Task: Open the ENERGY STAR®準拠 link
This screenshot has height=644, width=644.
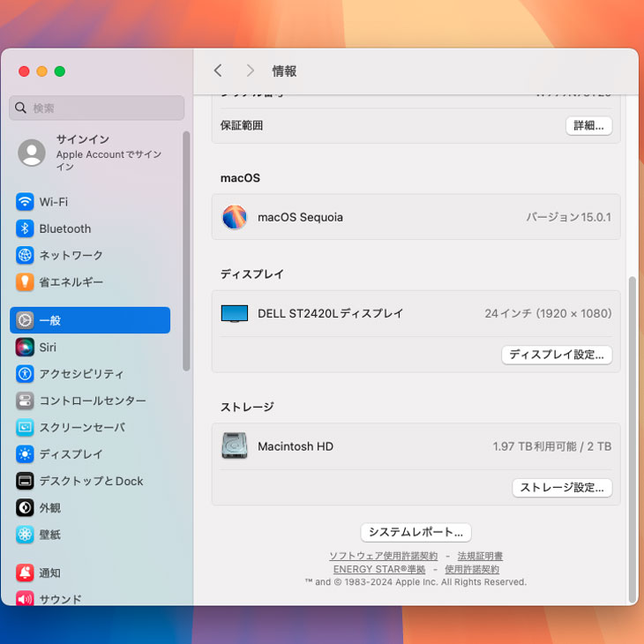Action: click(379, 569)
